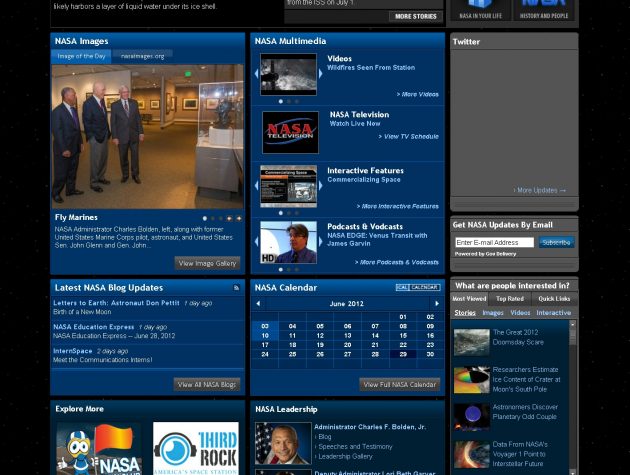Click View Image Gallery button
Image resolution: width=630 pixels, height=475 pixels.
207,263
